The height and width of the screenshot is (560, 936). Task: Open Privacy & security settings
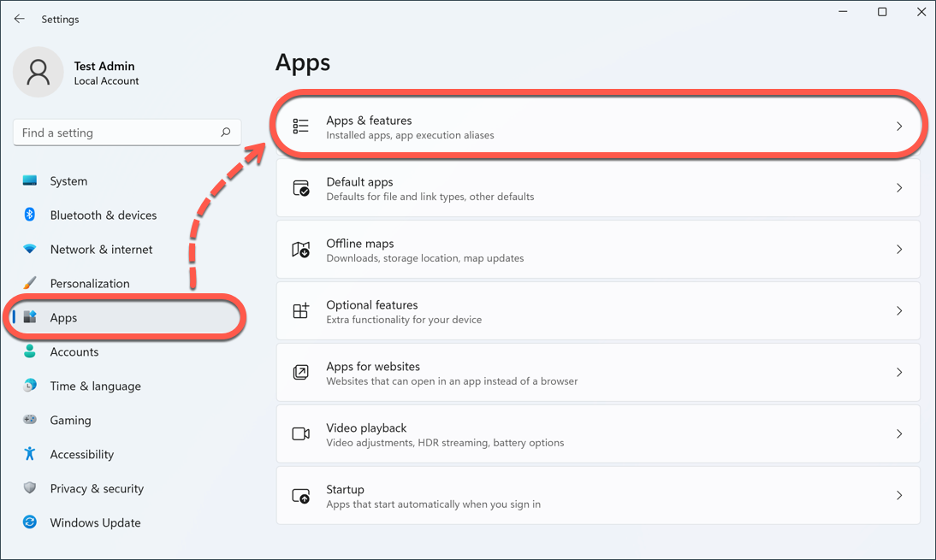[126, 488]
